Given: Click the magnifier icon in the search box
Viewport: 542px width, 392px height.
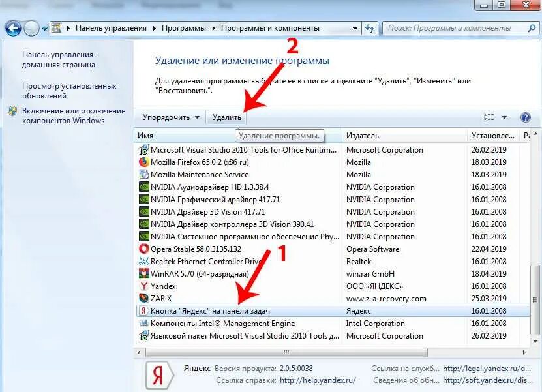Looking at the screenshot, I should pyautogui.click(x=532, y=28).
